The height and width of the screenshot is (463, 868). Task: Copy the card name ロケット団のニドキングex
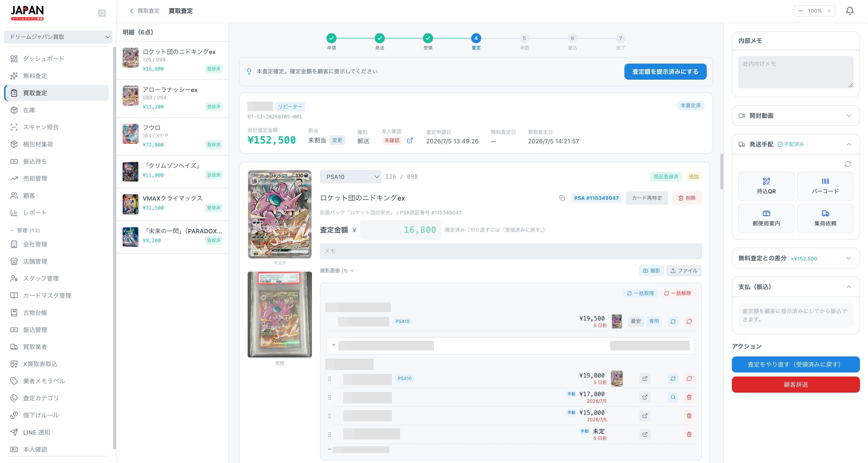pos(562,198)
